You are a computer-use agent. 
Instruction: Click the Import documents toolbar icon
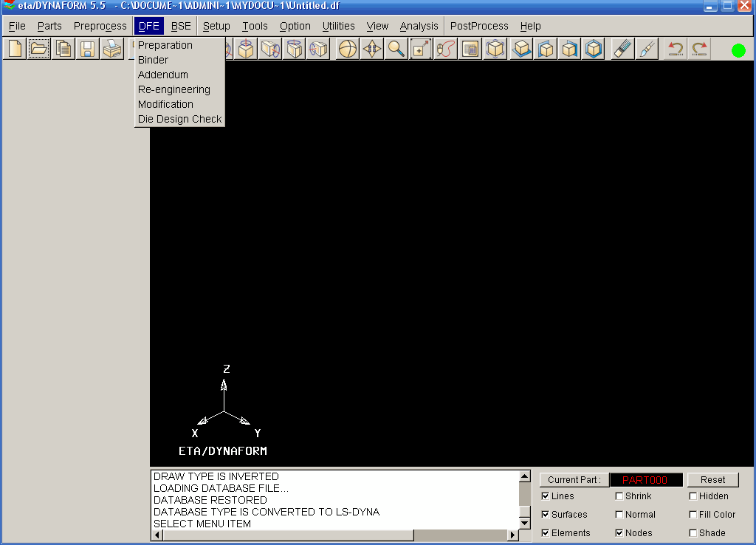(63, 49)
